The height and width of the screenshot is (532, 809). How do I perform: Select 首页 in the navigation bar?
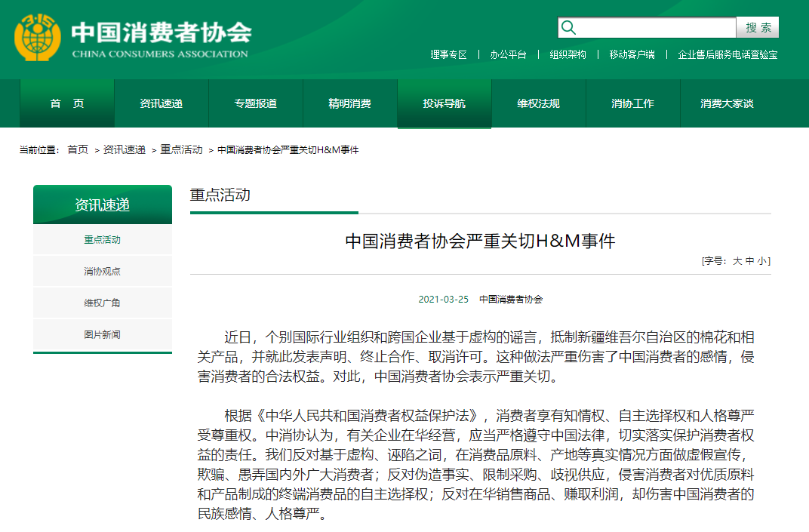click(67, 103)
